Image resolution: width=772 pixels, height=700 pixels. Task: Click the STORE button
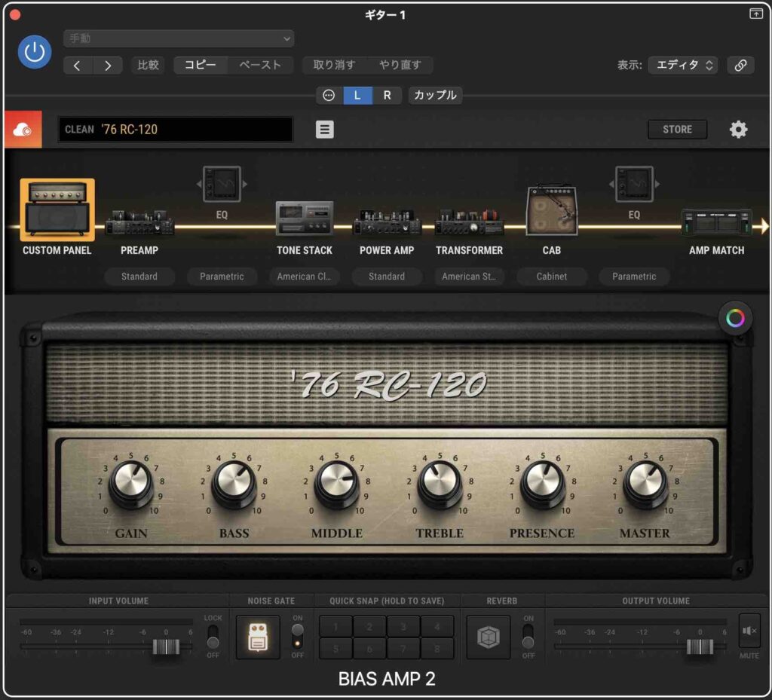pyautogui.click(x=676, y=130)
